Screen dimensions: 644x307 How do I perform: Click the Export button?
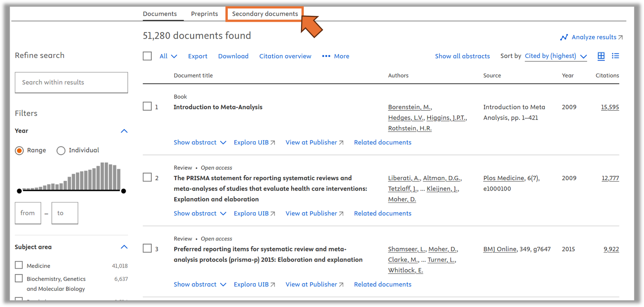tap(198, 56)
